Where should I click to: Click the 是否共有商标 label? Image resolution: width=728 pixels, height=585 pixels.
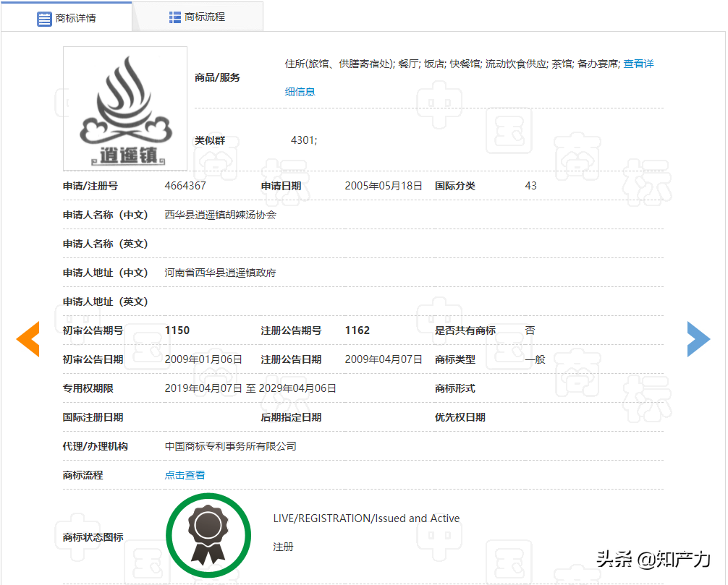(x=465, y=330)
